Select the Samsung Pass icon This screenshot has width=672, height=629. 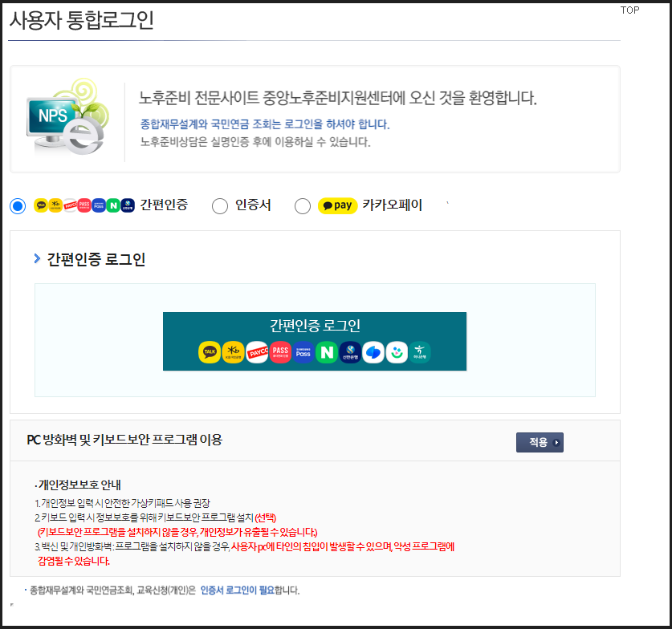coord(303,351)
